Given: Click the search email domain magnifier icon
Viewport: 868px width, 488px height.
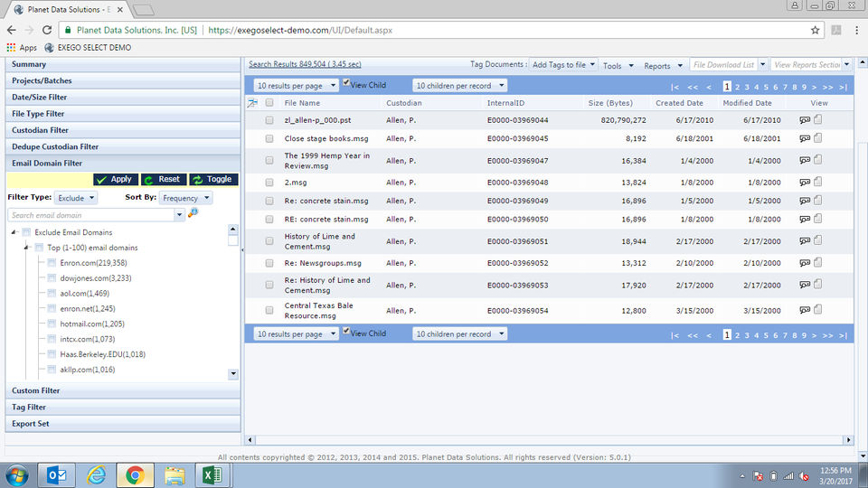Looking at the screenshot, I should point(193,213).
